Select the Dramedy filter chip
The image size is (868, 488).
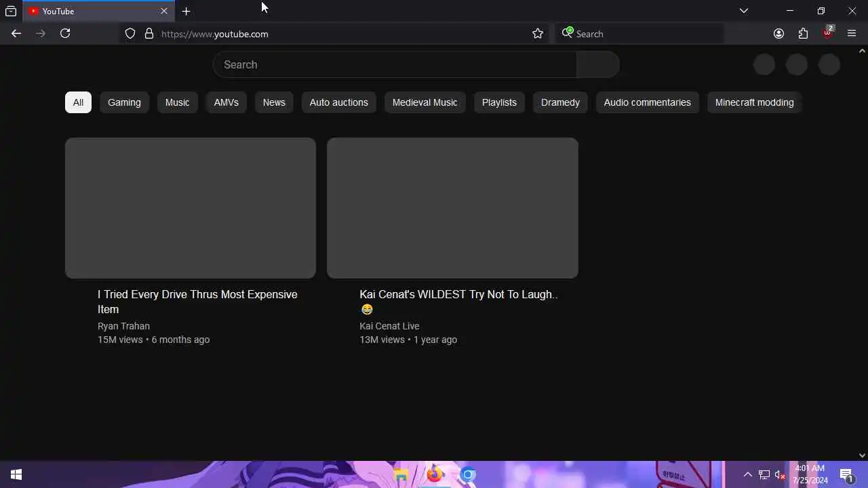tap(560, 102)
